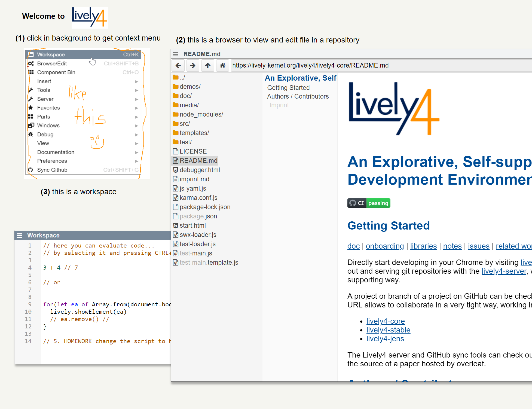Click the large lively4 logo in README
Screen dimensions: 532x409
coord(394,109)
